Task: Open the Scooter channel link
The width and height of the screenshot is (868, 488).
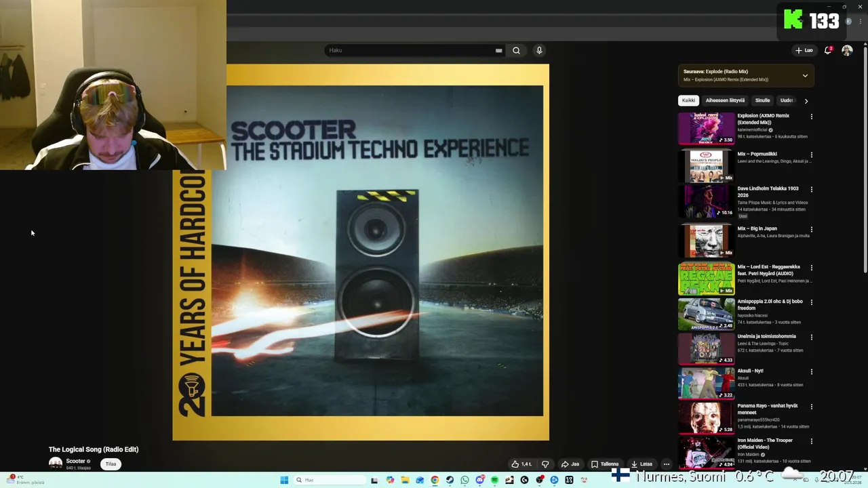Action: pos(75,461)
